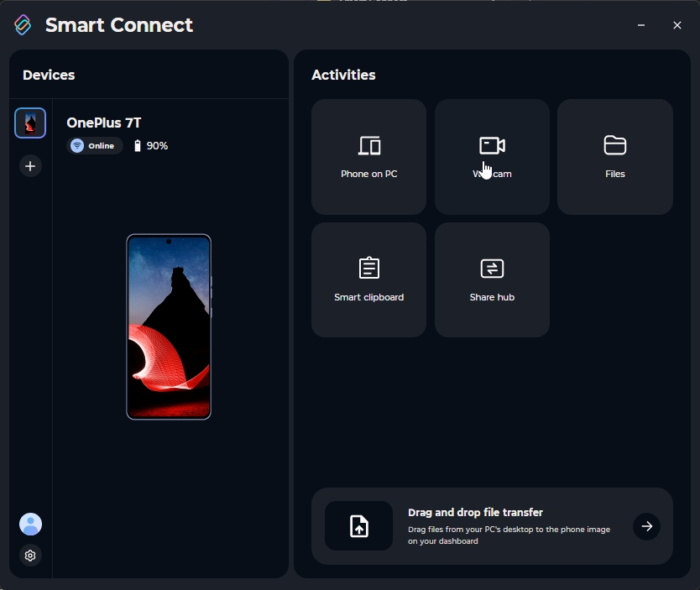
Task: Add a new device with the plus button
Action: tap(30, 165)
